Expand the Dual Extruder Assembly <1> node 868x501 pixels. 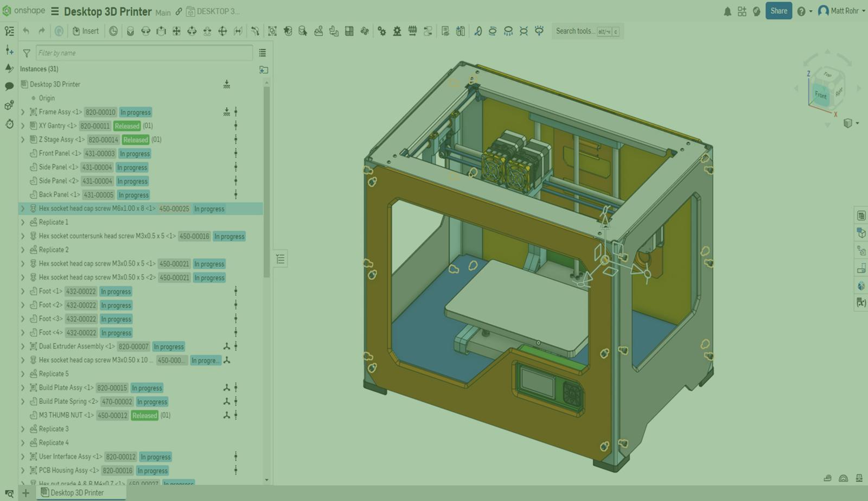coord(23,346)
